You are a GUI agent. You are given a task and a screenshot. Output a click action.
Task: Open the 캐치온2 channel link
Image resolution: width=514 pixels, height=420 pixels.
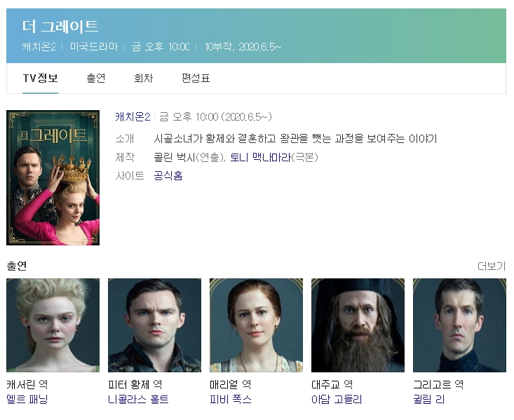click(x=133, y=116)
